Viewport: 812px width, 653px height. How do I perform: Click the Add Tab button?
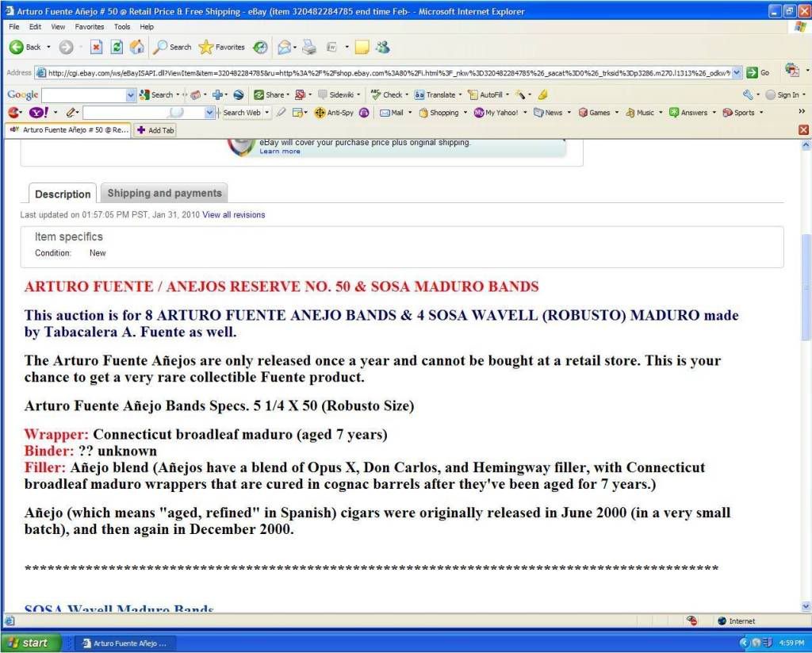[155, 130]
